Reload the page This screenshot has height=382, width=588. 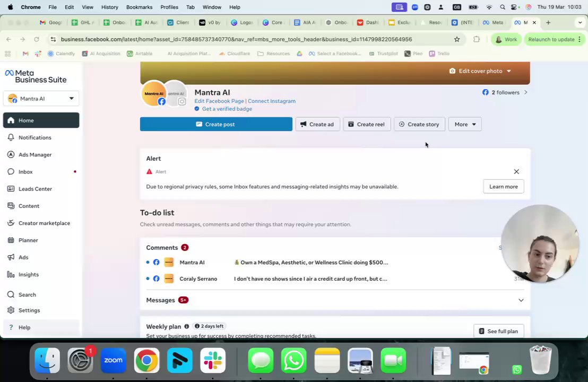37,39
